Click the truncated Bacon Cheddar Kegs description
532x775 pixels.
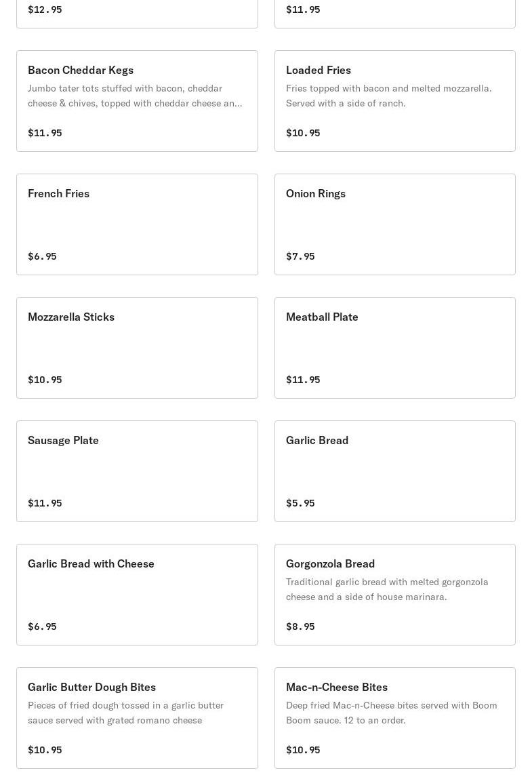click(135, 96)
